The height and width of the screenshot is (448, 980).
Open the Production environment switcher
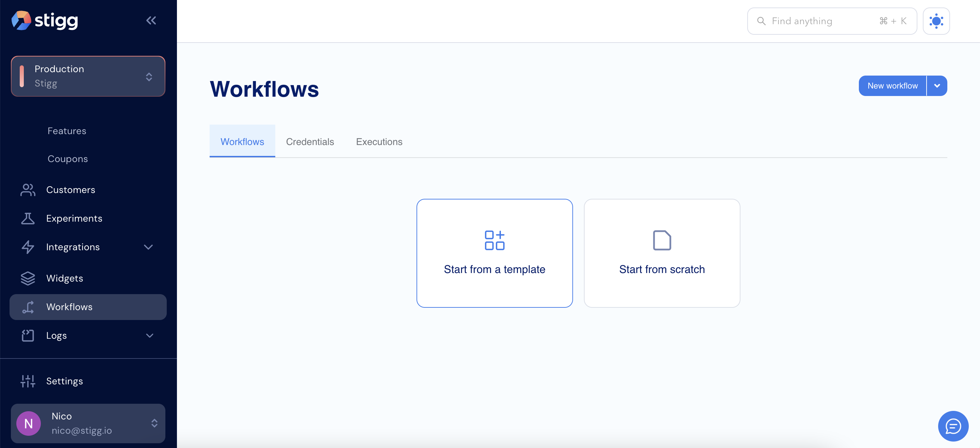pos(88,76)
